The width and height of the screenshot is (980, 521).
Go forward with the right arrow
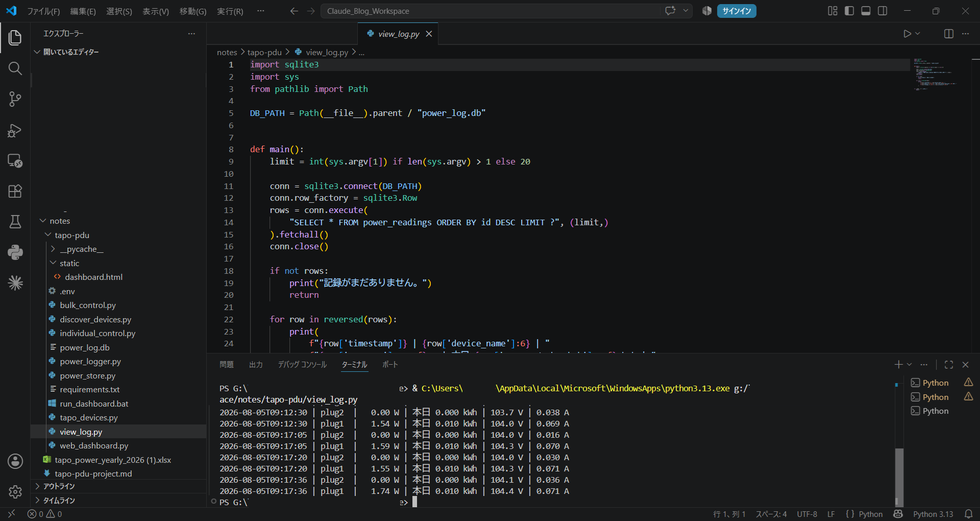311,11
